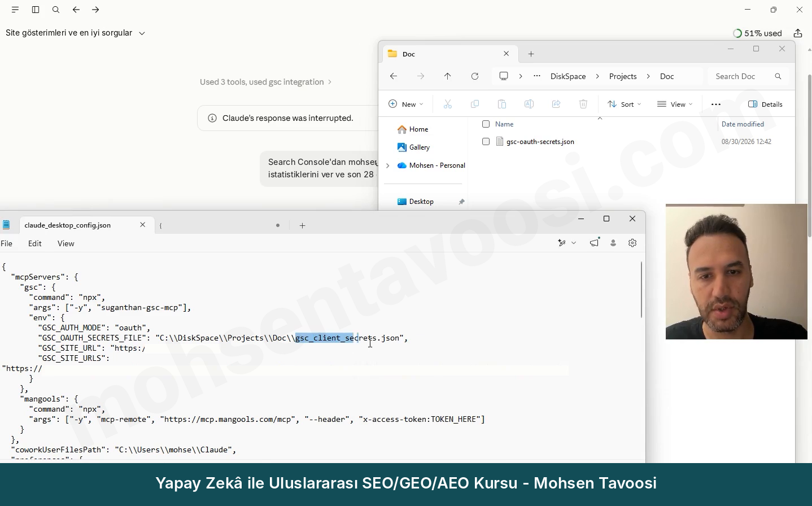Image resolution: width=812 pixels, height=506 pixels.
Task: Close the claude_desktop_config.json tab
Action: [x=143, y=225]
